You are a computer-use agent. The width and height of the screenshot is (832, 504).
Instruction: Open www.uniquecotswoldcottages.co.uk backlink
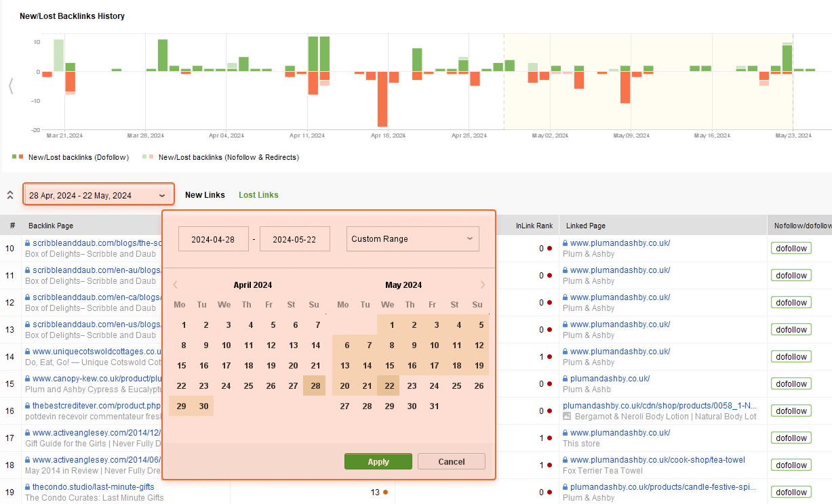(97, 352)
